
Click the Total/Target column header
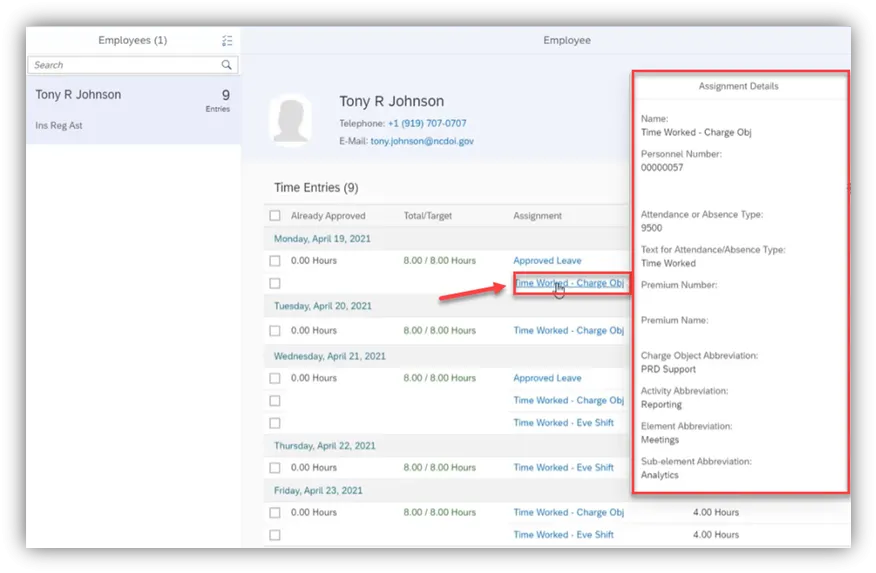click(x=431, y=216)
